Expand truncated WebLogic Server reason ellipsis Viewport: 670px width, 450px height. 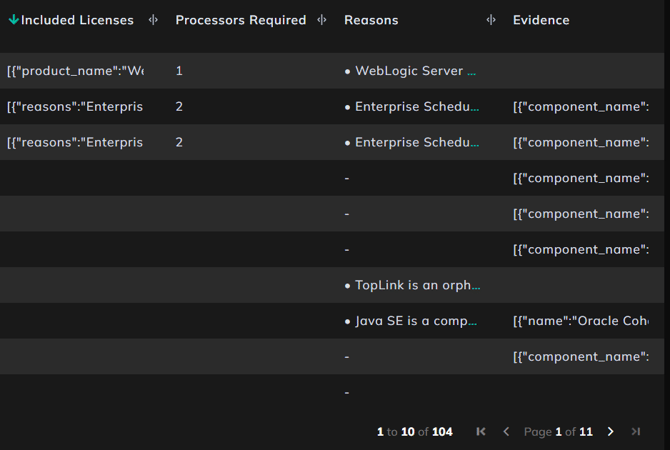471,71
